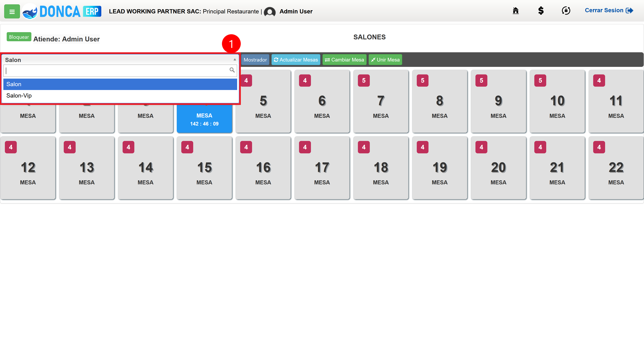Click capacity badge on Mesa 7
The height and width of the screenshot is (362, 644).
click(x=364, y=80)
